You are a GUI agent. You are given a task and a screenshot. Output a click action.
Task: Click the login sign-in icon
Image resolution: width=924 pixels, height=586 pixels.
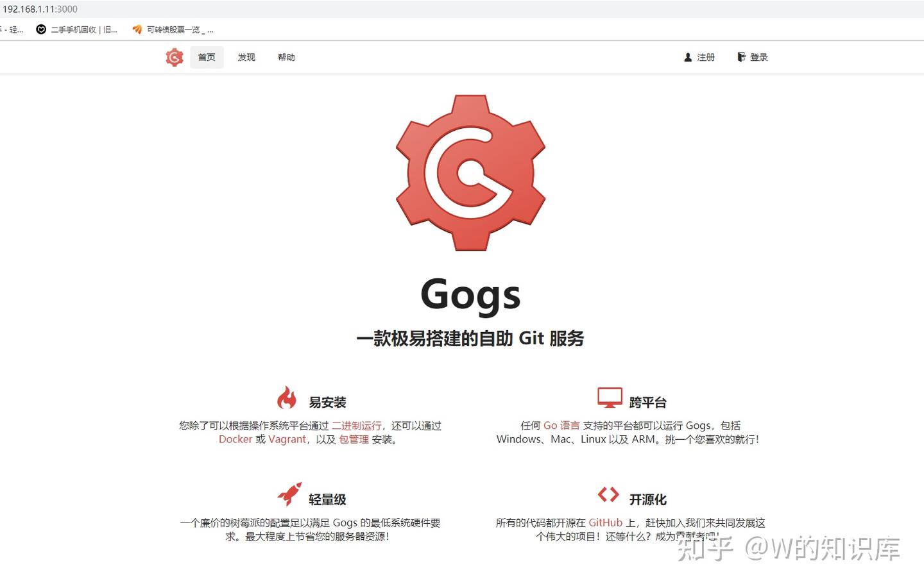[x=742, y=57]
